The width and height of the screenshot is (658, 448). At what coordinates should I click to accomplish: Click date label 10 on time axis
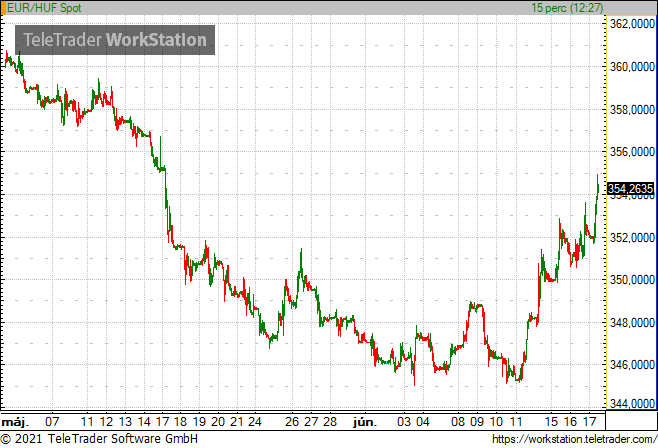496,422
